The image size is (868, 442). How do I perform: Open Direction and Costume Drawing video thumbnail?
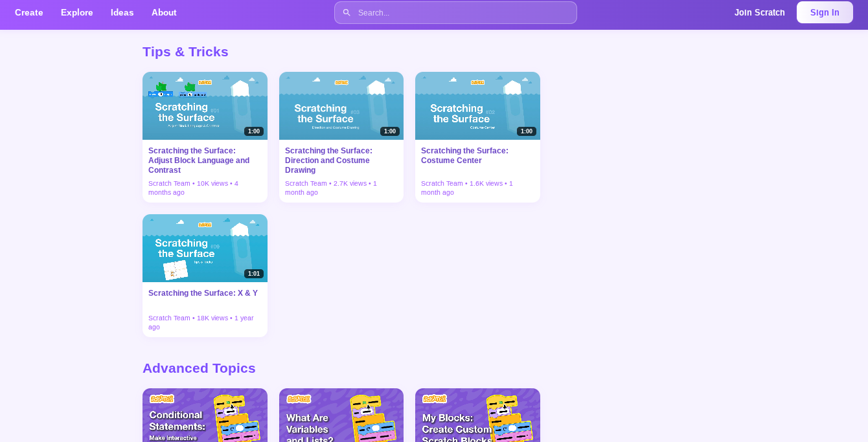tap(341, 105)
